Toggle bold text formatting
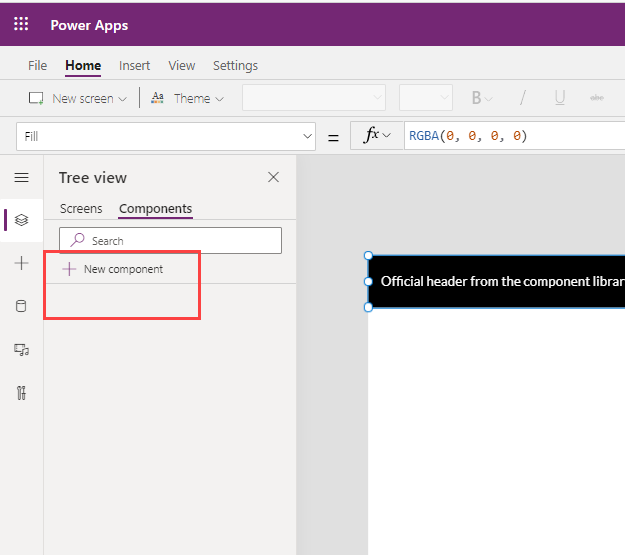The width and height of the screenshot is (625, 555). coord(477,98)
